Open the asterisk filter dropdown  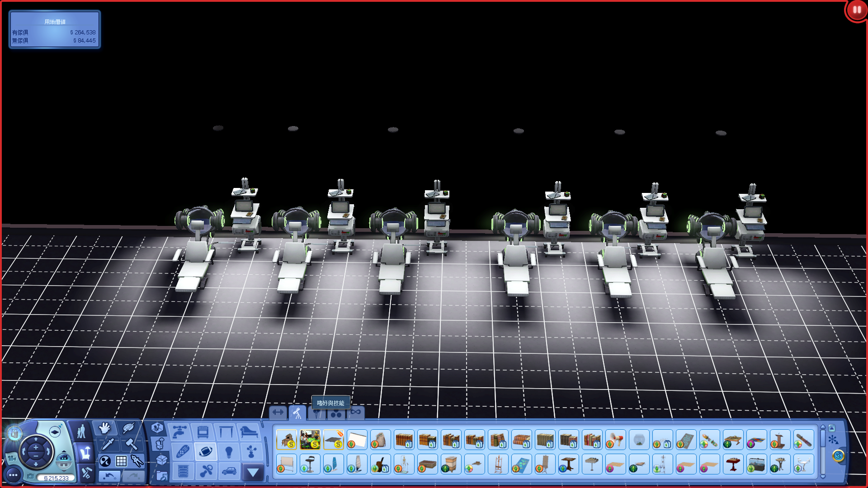[x=833, y=439]
